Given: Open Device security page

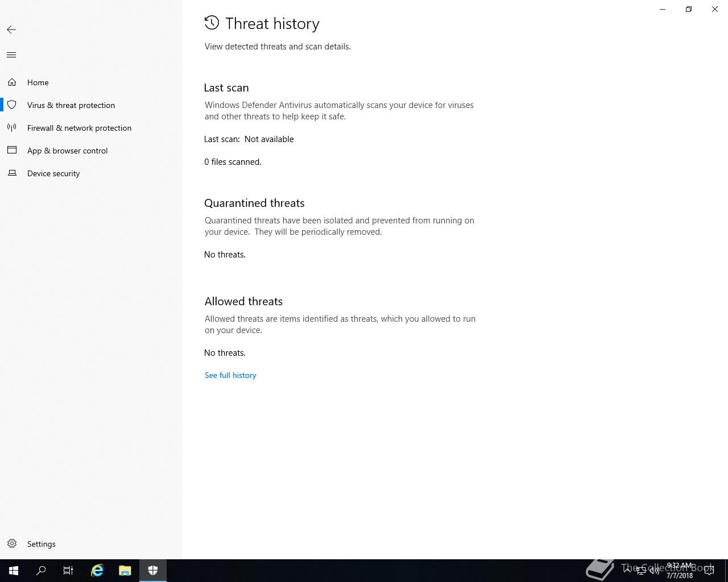Looking at the screenshot, I should point(53,173).
